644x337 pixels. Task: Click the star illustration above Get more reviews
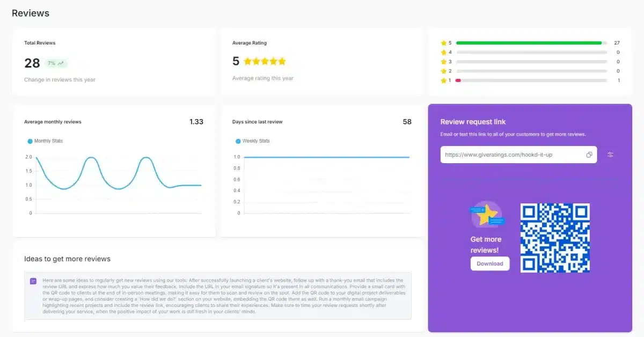pyautogui.click(x=487, y=215)
